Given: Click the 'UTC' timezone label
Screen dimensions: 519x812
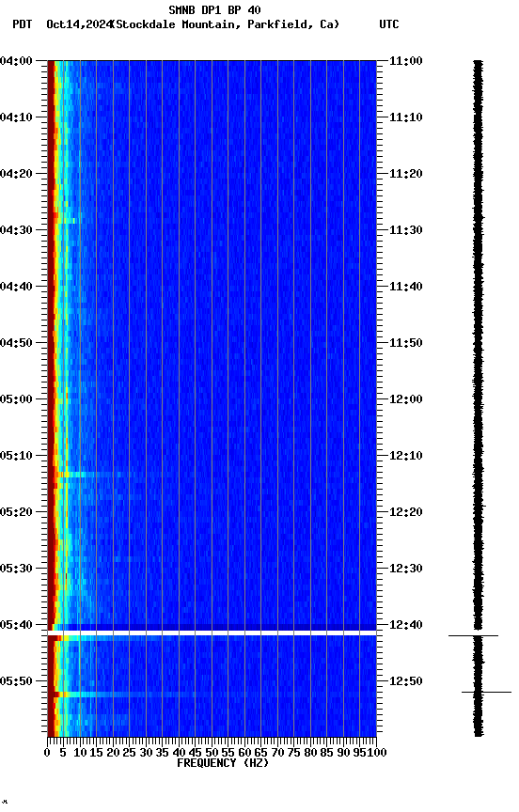Looking at the screenshot, I should click(389, 24).
